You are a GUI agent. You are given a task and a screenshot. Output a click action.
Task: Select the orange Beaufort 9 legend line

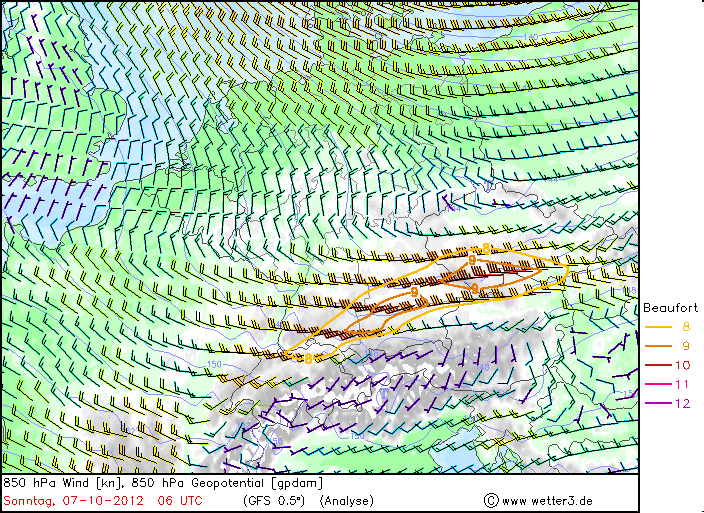point(658,346)
